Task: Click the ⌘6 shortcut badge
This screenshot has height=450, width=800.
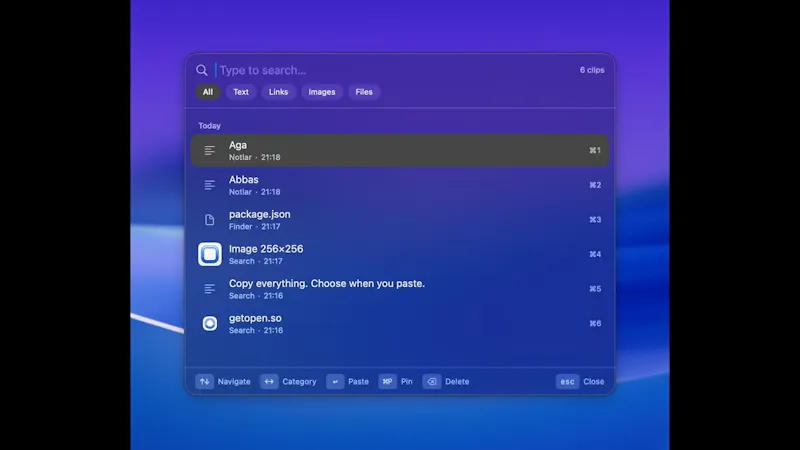Action: click(x=595, y=323)
